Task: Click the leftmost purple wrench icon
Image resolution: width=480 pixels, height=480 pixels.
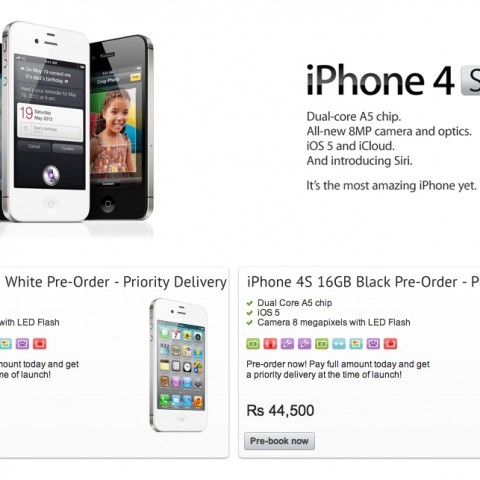Action: coord(287,344)
